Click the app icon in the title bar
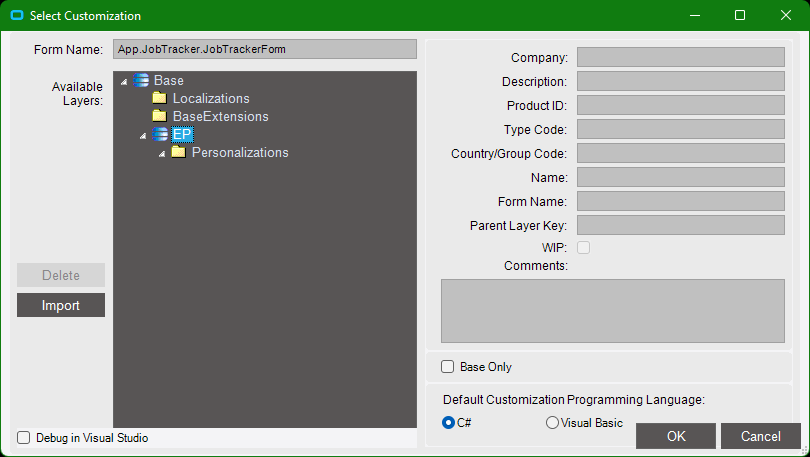Viewport: 810px width, 457px height. point(17,15)
